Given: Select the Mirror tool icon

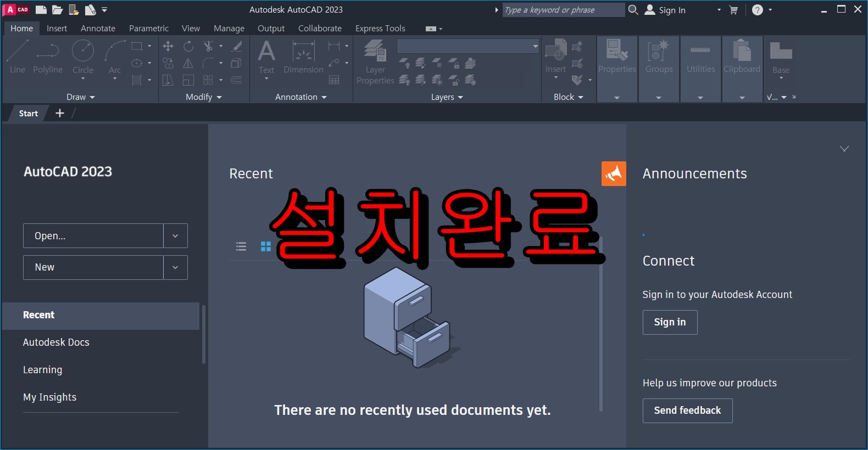Looking at the screenshot, I should click(188, 63).
